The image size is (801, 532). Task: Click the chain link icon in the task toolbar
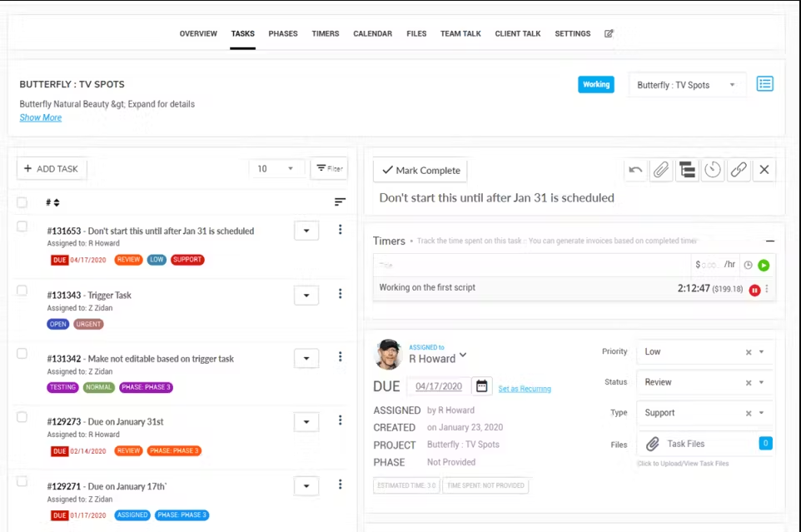(739, 170)
